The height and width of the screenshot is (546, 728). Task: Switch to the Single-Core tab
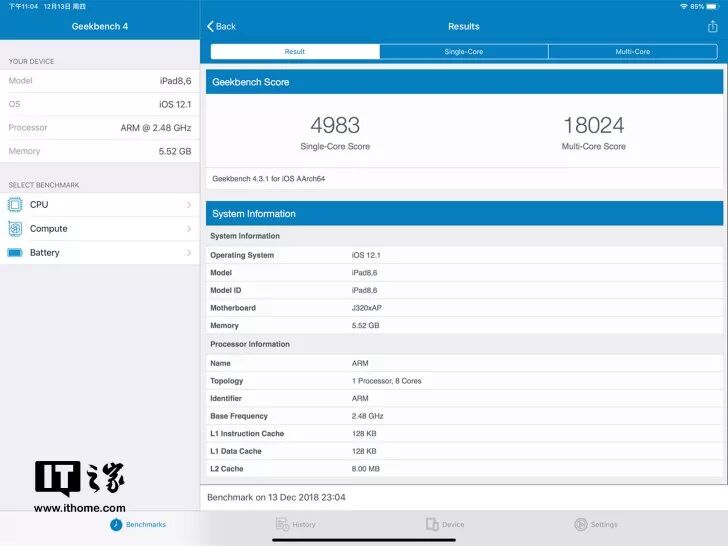coord(464,52)
